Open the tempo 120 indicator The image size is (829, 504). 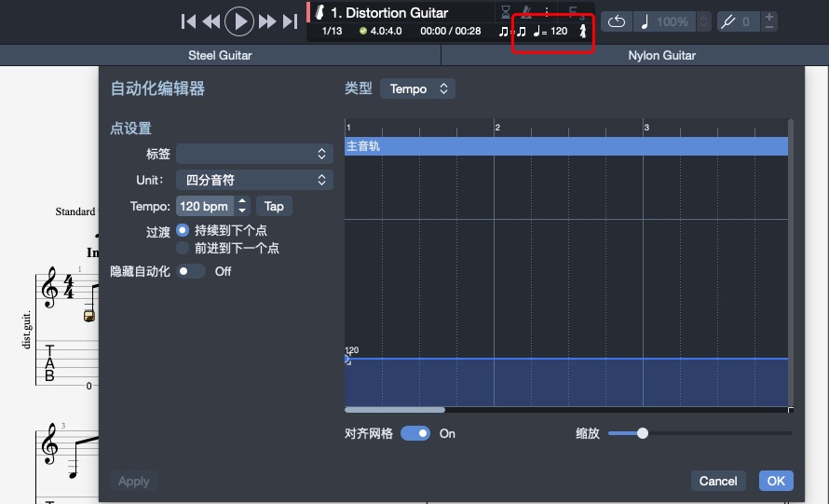coord(550,31)
